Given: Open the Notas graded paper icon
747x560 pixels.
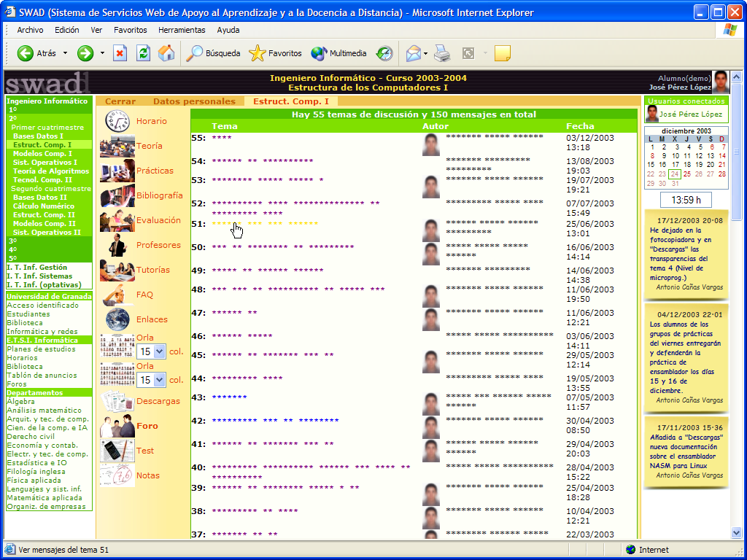Looking at the screenshot, I should coord(117,475).
